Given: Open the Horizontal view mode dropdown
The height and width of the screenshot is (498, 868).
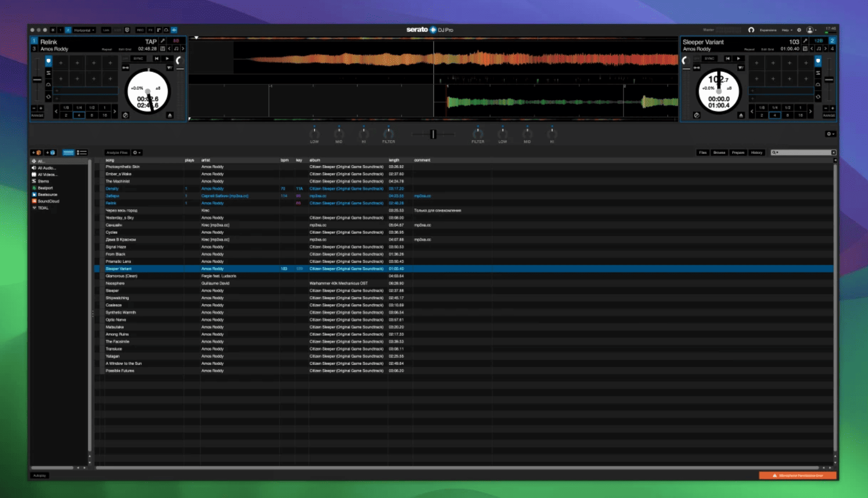Looking at the screenshot, I should click(x=84, y=30).
